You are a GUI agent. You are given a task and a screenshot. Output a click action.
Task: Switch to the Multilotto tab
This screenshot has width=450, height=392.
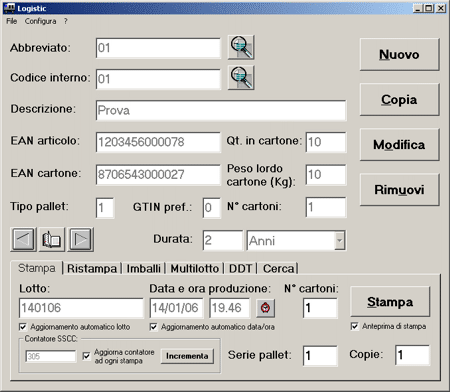195,269
